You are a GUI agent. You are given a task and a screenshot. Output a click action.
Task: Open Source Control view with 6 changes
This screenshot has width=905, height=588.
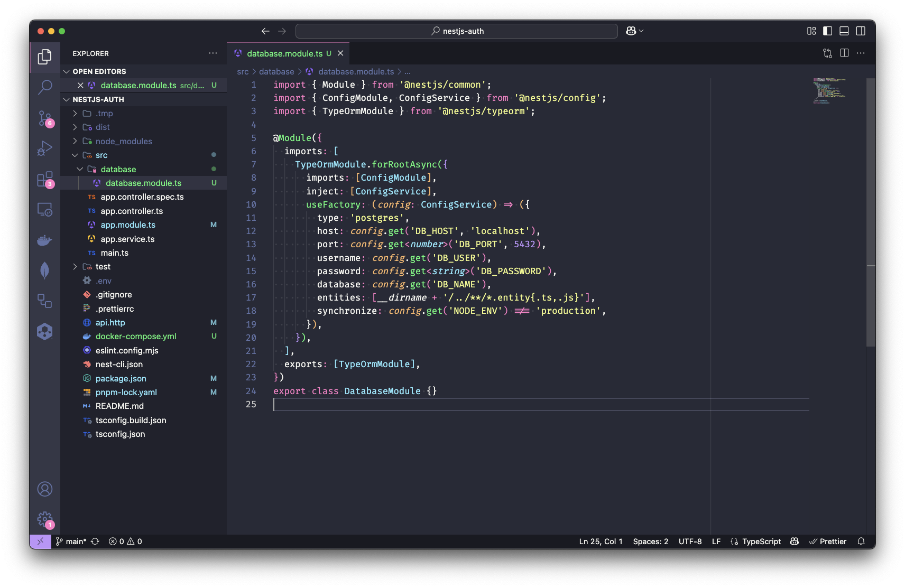point(45,118)
